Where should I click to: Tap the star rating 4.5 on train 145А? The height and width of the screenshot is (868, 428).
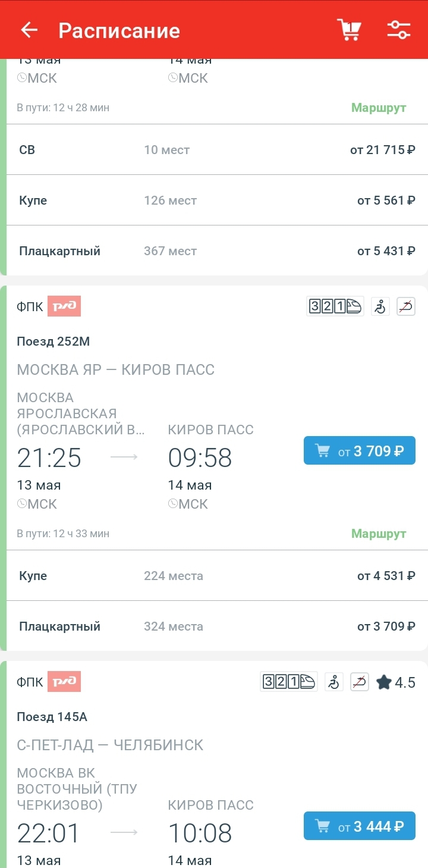[x=396, y=682]
